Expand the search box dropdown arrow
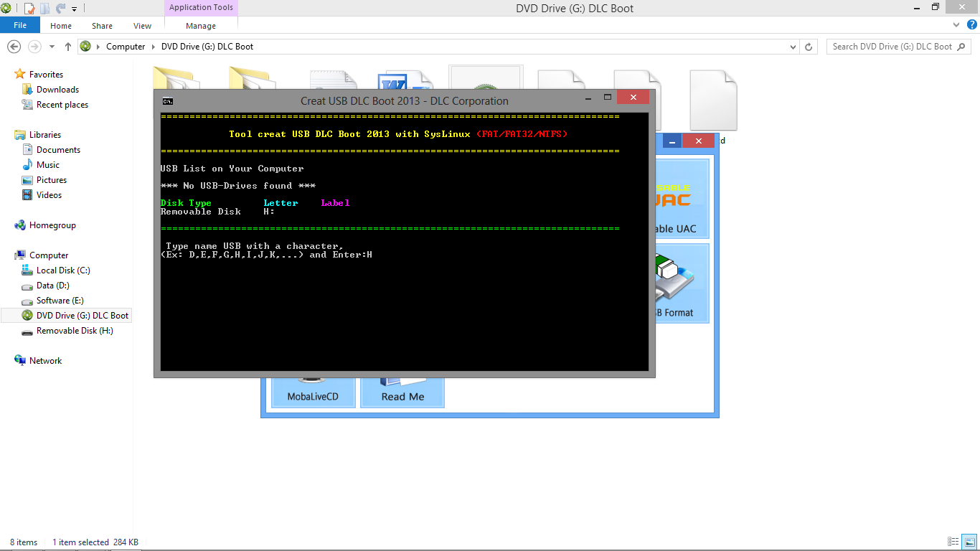 tap(793, 46)
